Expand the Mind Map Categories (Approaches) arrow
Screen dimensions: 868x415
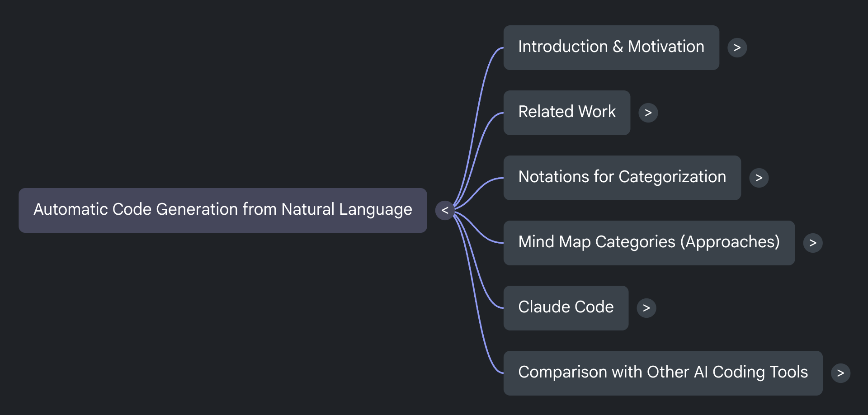click(x=812, y=243)
